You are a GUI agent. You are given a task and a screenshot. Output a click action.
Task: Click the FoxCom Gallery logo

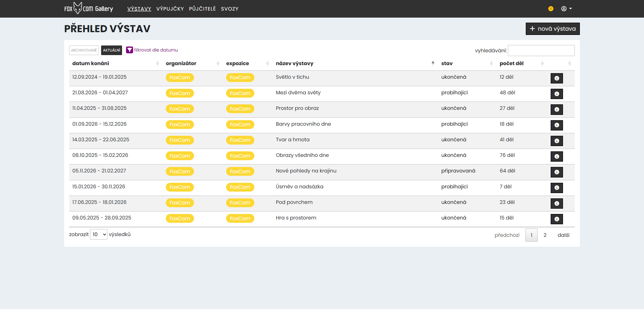click(89, 8)
